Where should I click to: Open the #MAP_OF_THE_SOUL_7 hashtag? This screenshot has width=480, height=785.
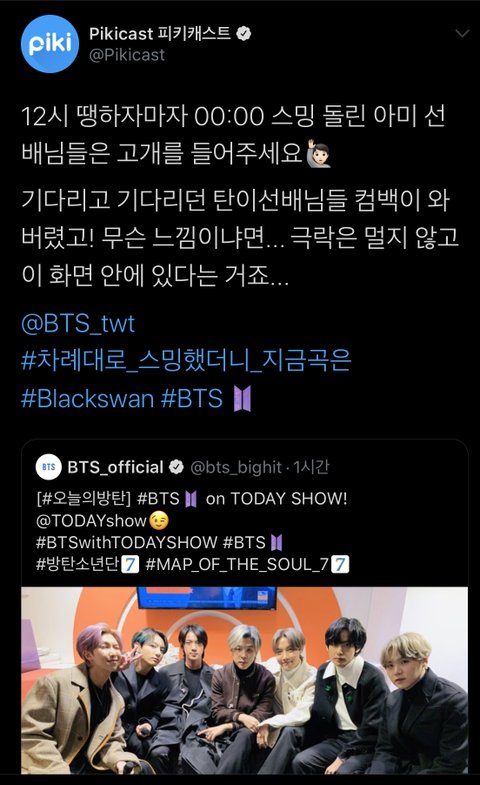click(237, 564)
